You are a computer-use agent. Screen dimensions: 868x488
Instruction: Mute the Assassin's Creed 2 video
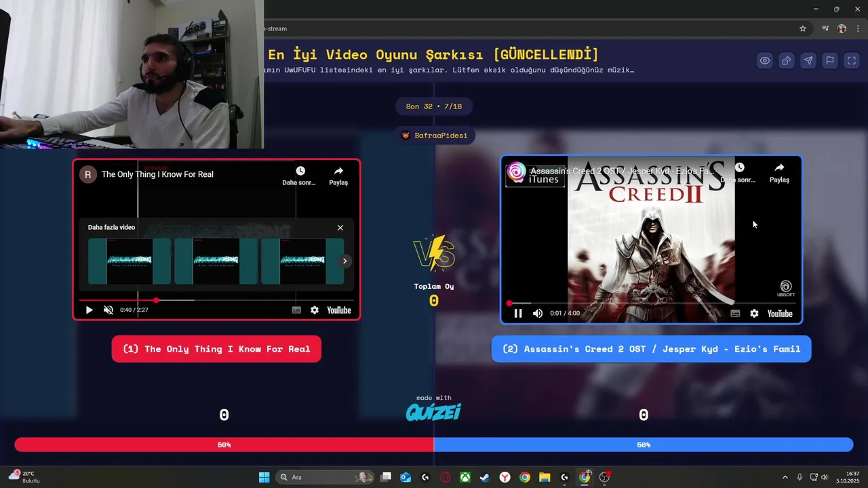(538, 313)
